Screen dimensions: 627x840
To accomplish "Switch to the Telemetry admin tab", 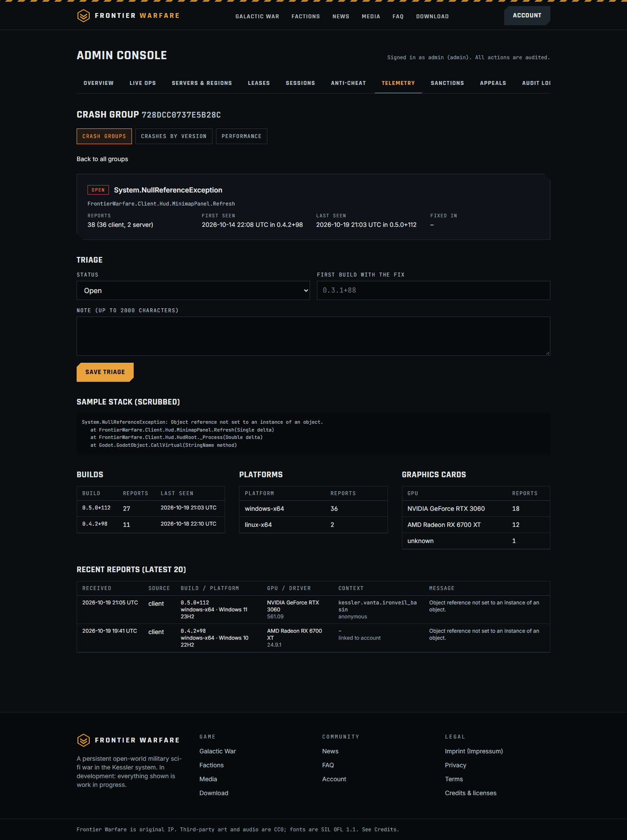I will click(398, 83).
